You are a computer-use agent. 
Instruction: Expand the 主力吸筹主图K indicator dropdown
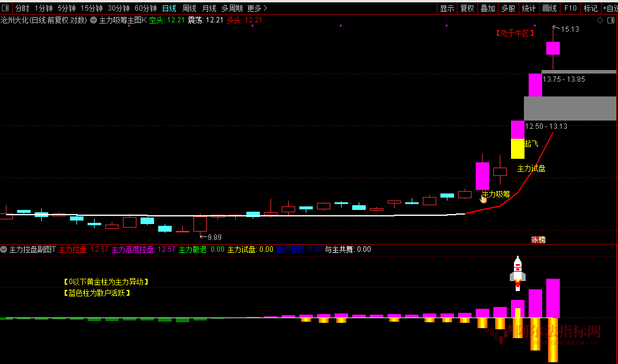[93, 20]
